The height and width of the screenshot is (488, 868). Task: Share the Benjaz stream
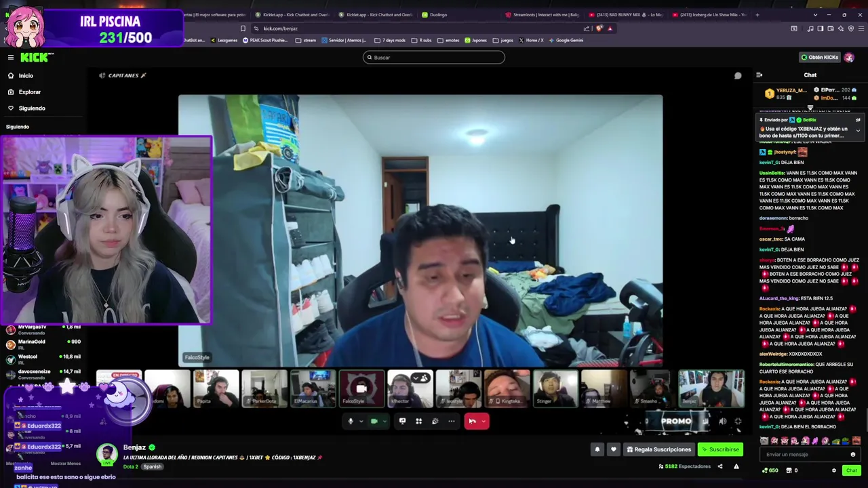pos(720,466)
